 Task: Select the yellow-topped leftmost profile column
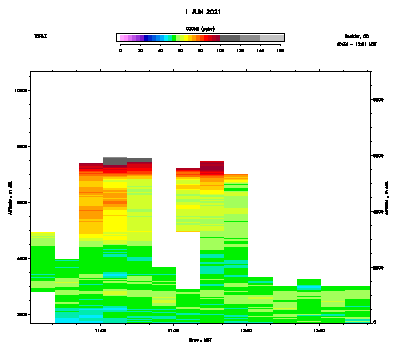[43, 262]
